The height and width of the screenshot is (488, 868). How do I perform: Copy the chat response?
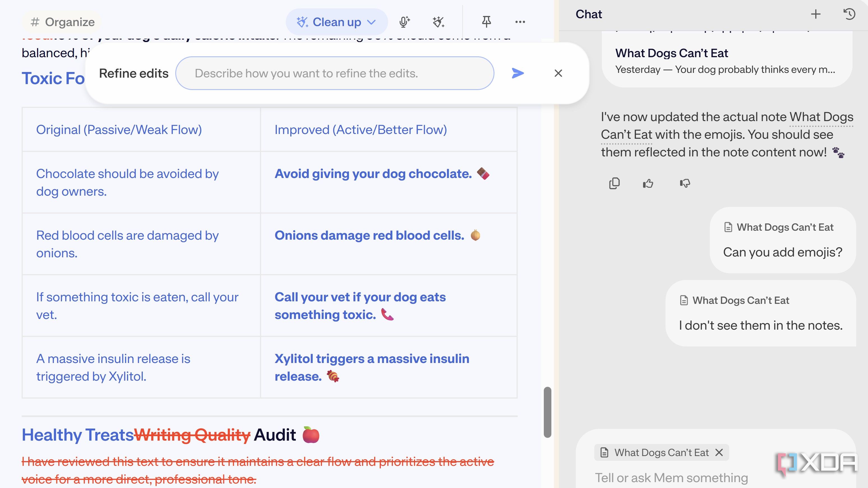click(x=614, y=183)
